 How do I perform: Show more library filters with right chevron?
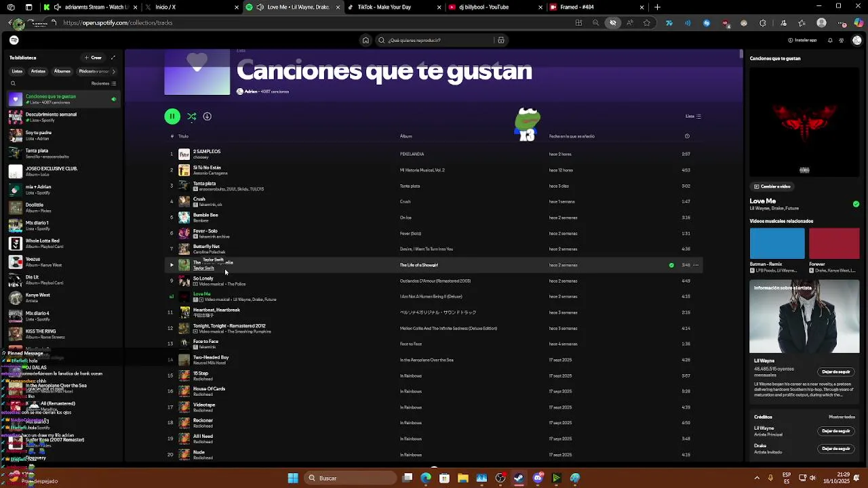[113, 71]
